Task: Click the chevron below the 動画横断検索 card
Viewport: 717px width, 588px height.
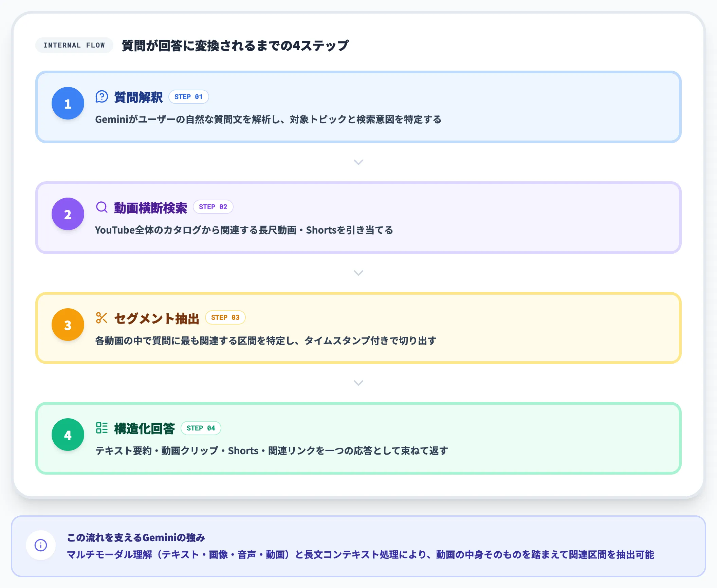Action: [x=358, y=273]
